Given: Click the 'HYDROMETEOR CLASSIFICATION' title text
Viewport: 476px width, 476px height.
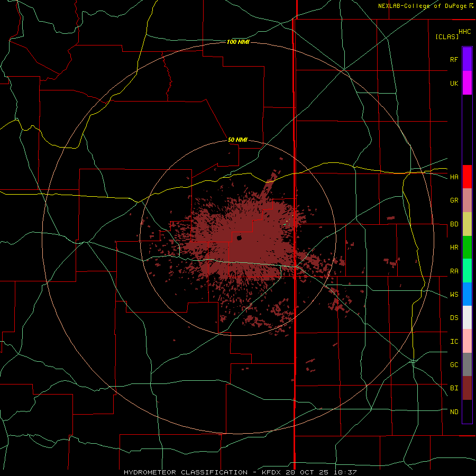Looking at the screenshot, I should [186, 472].
